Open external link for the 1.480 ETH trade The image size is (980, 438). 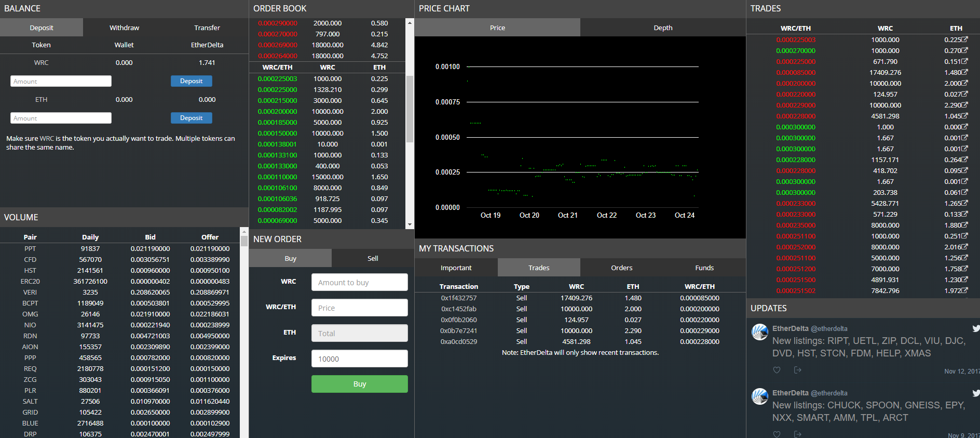[964, 72]
